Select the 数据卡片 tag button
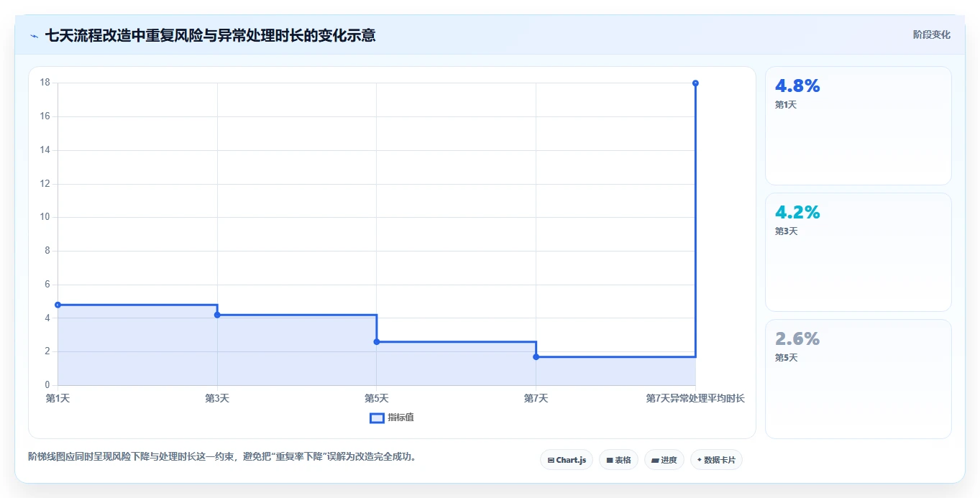980x498 pixels. coord(716,460)
